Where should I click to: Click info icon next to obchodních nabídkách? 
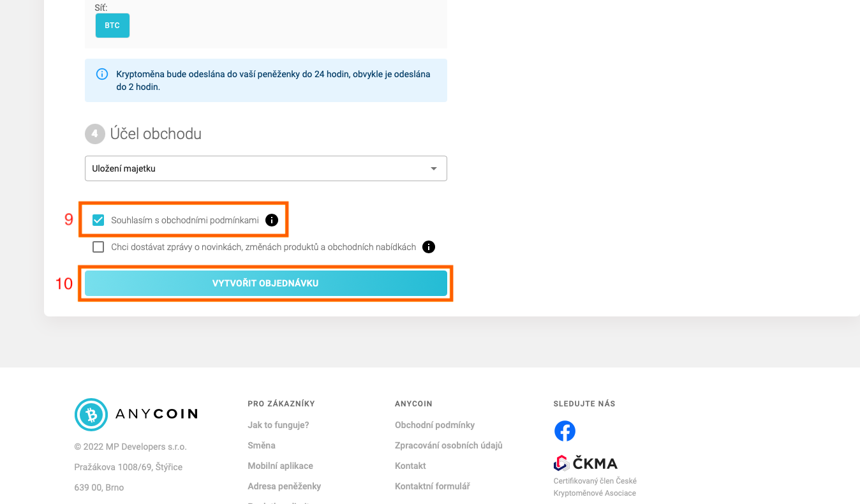point(429,247)
